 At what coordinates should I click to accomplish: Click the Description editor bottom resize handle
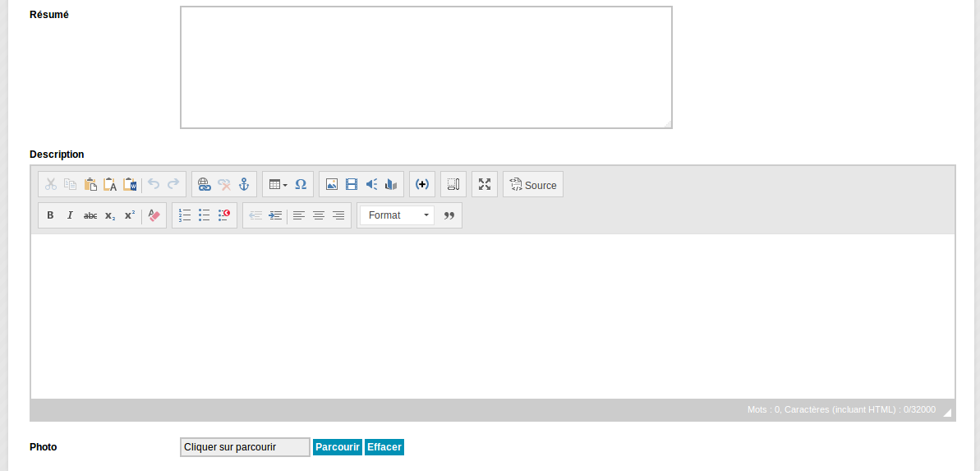point(947,412)
